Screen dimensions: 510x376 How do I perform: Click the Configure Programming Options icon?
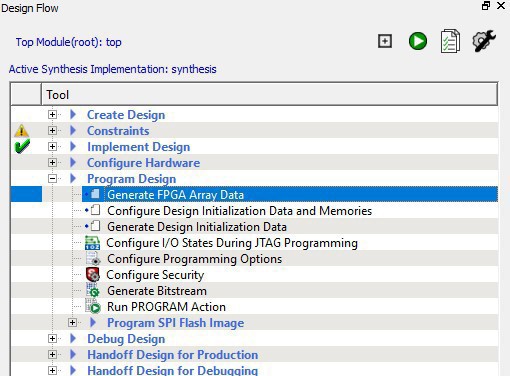[x=93, y=259]
